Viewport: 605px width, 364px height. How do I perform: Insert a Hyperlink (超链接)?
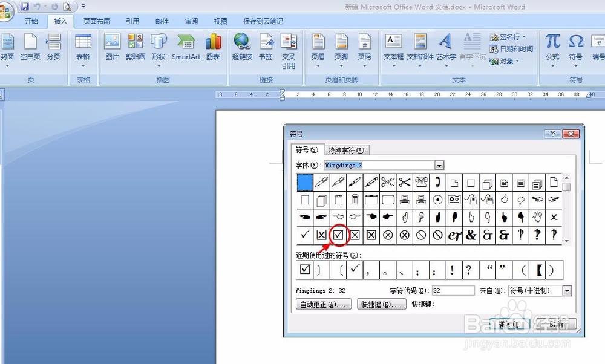pyautogui.click(x=242, y=48)
